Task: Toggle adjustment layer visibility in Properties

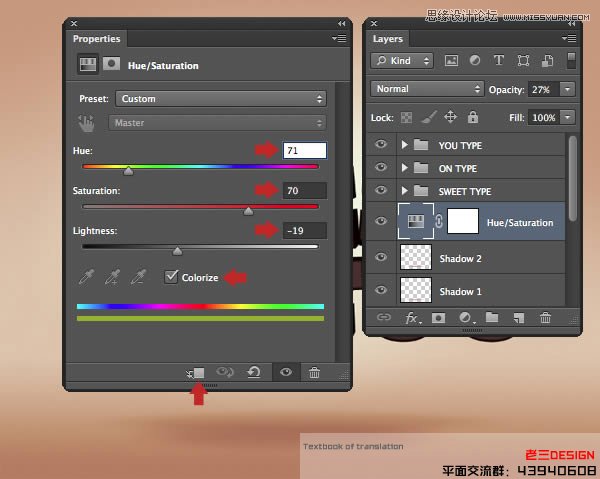Action: coord(286,372)
